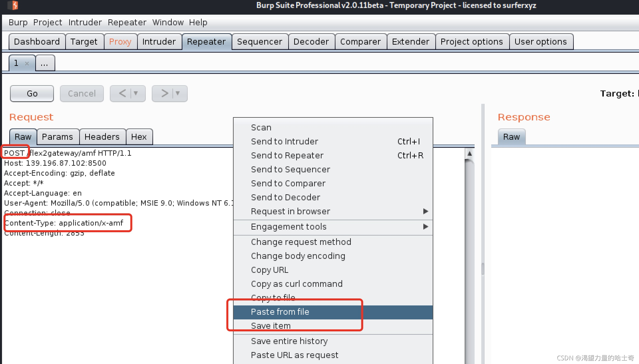
Task: Open the Project menu
Action: (x=48, y=22)
